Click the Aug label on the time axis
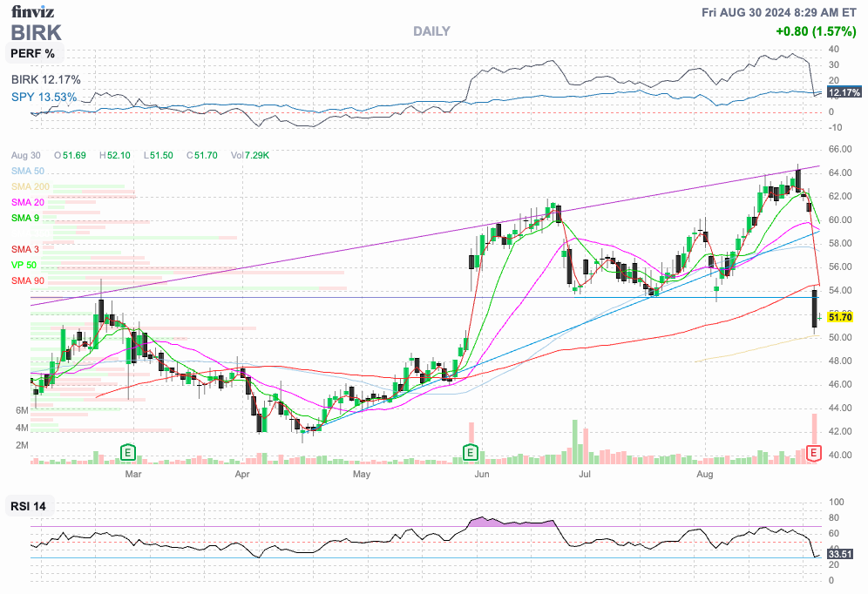Screen dimensions: 868x594 (705, 474)
